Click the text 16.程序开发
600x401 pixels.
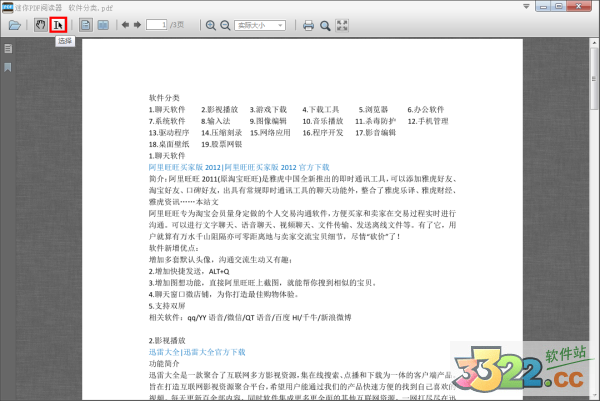pyautogui.click(x=323, y=132)
